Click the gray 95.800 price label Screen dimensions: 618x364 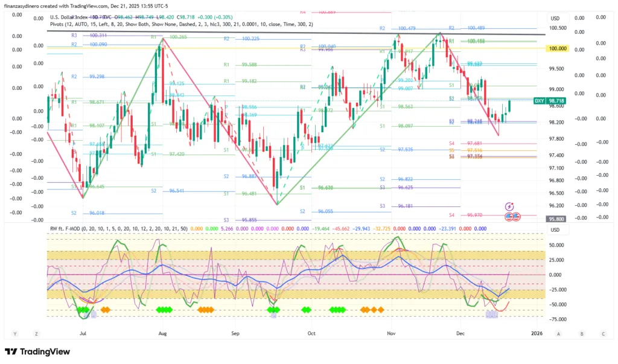point(558,220)
